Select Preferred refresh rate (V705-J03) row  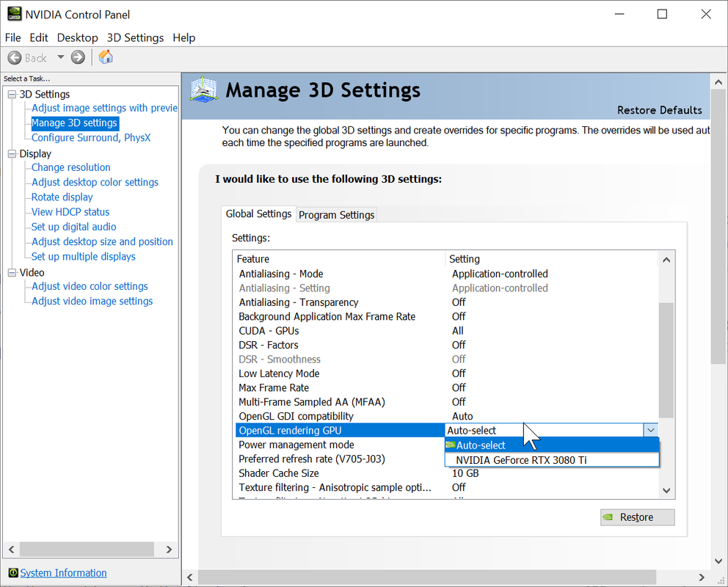[341, 459]
